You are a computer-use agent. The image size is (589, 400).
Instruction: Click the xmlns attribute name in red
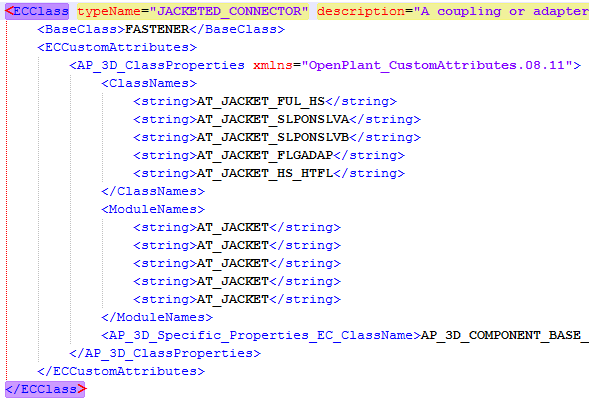[273, 65]
